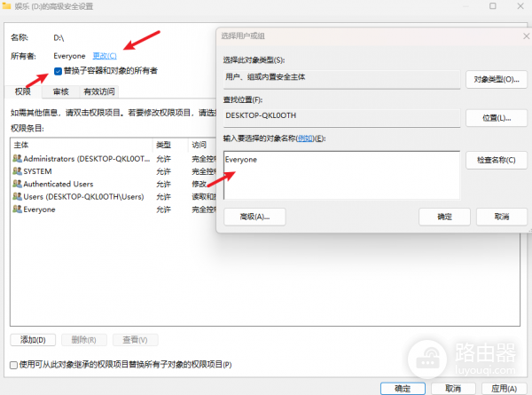Click 取消 in the main security window
The height and width of the screenshot is (395, 532).
click(453, 388)
